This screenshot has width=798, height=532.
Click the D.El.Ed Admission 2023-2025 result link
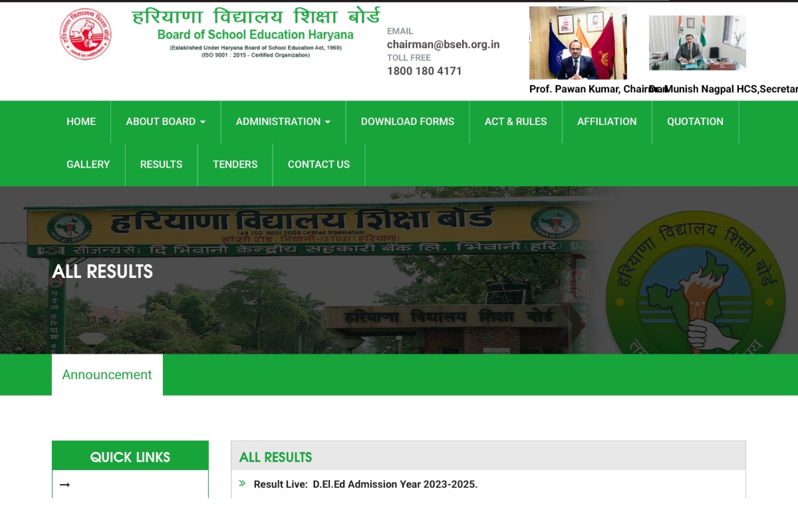click(x=366, y=484)
